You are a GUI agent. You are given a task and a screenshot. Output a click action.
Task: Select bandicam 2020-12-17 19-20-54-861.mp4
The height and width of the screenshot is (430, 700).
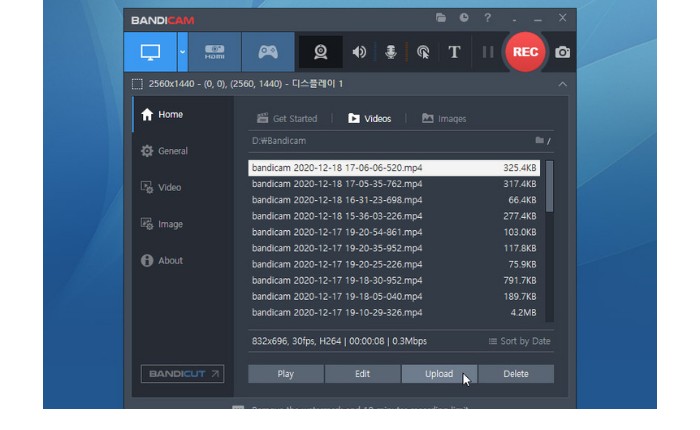coord(394,232)
